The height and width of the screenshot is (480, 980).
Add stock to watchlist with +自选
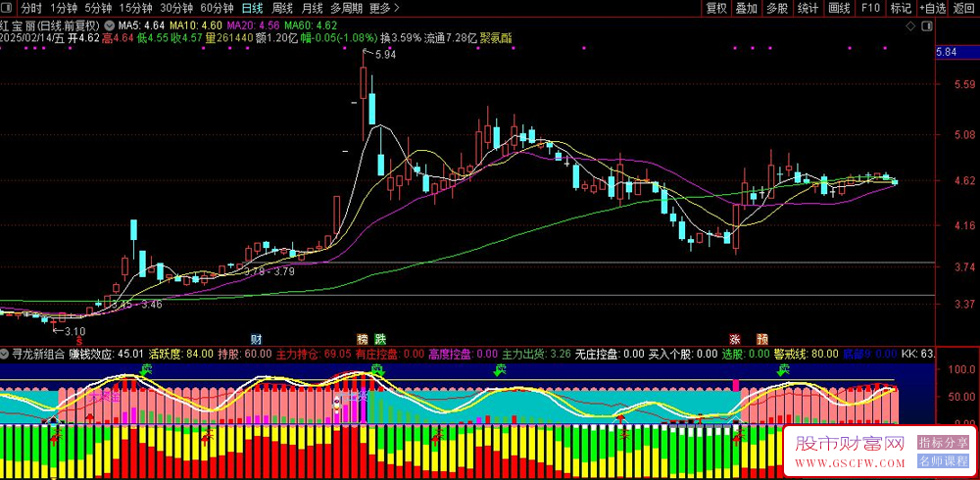932,9
